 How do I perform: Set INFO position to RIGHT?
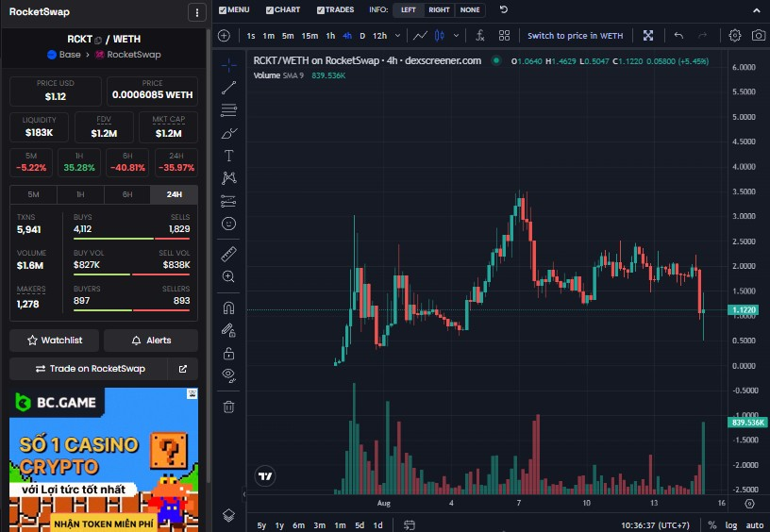click(439, 9)
